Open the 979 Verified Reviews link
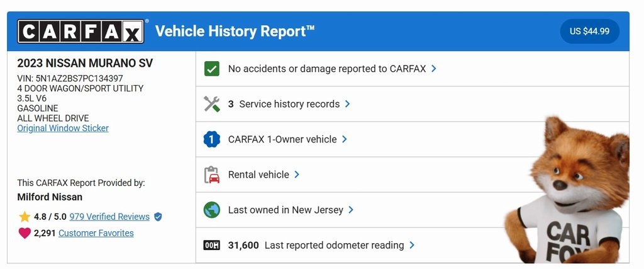Image resolution: width=644 pixels, height=269 pixels. (x=109, y=217)
